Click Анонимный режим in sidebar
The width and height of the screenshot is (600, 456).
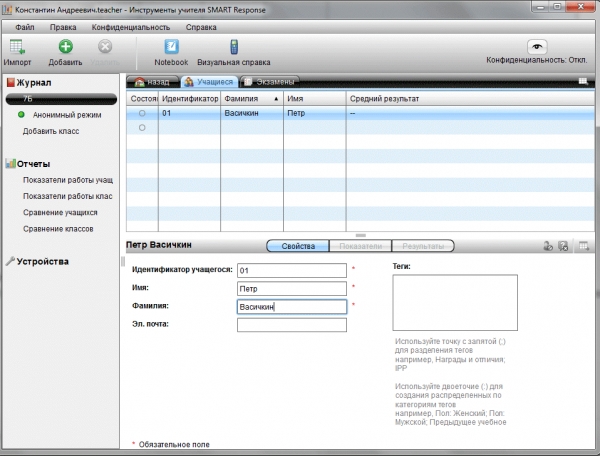(67, 115)
